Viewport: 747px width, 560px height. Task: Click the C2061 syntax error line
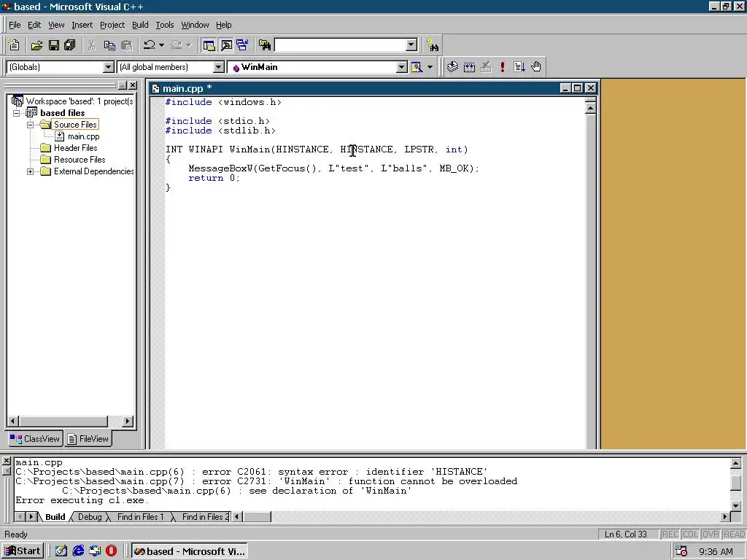[x=252, y=472]
